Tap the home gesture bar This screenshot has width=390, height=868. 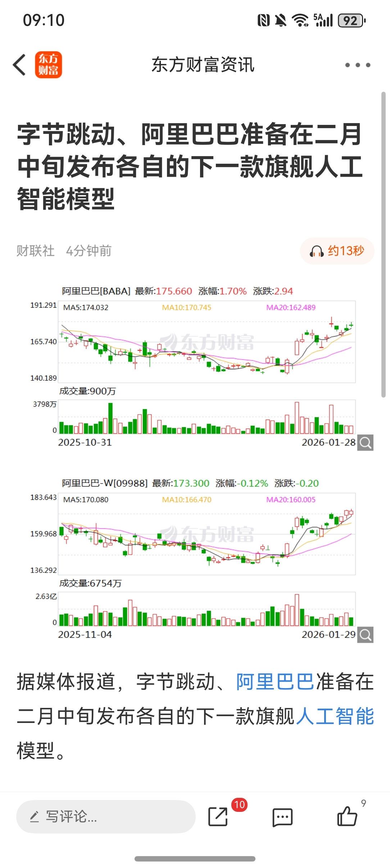195,859
